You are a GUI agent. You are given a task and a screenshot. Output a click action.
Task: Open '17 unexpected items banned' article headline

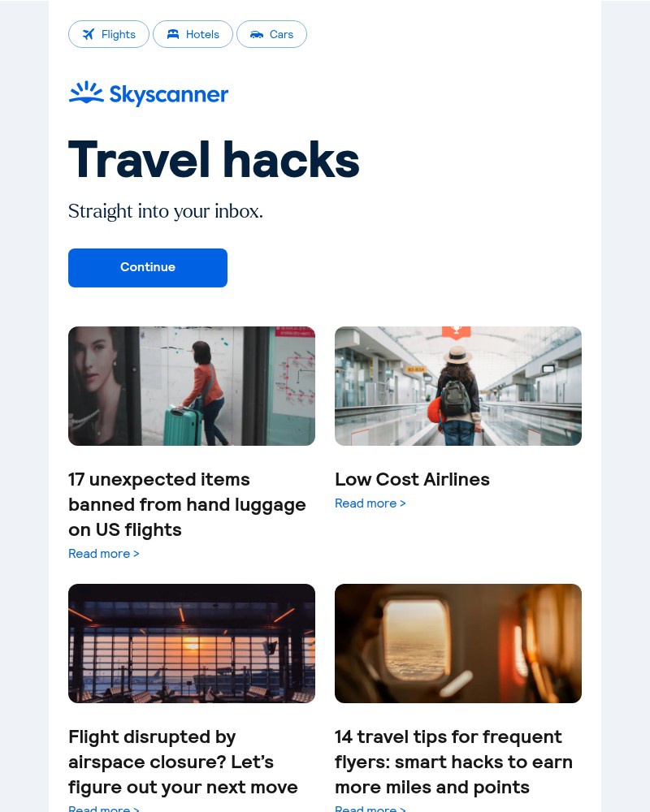pyautogui.click(x=187, y=504)
